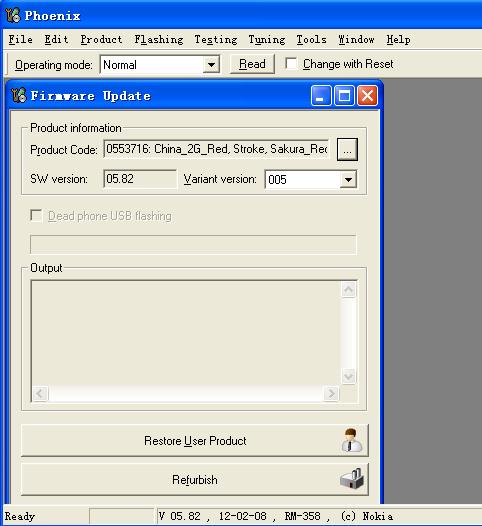Click the Output scroll right arrow
The width and height of the screenshot is (482, 526).
tap(331, 393)
